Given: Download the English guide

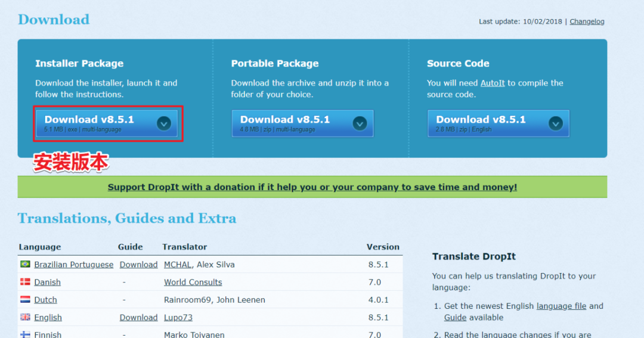Looking at the screenshot, I should [138, 318].
